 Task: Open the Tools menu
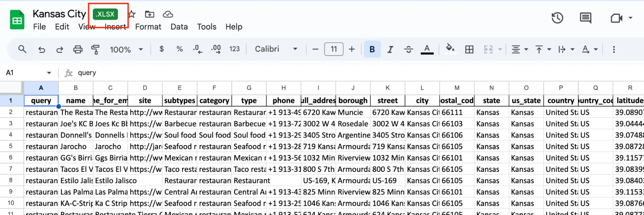tap(207, 27)
